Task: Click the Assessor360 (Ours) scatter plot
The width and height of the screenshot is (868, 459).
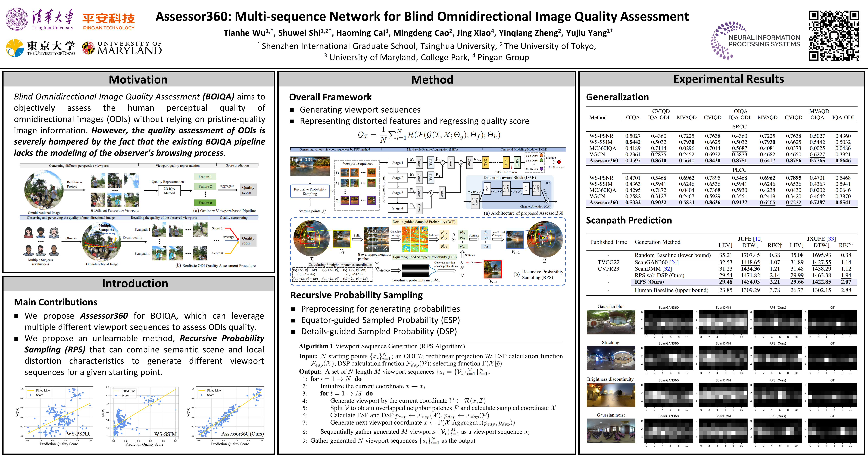Action: pos(230,413)
